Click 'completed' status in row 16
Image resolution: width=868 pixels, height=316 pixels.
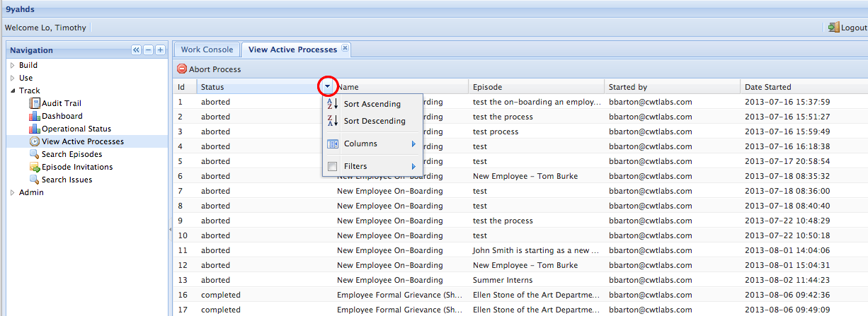[x=220, y=295]
